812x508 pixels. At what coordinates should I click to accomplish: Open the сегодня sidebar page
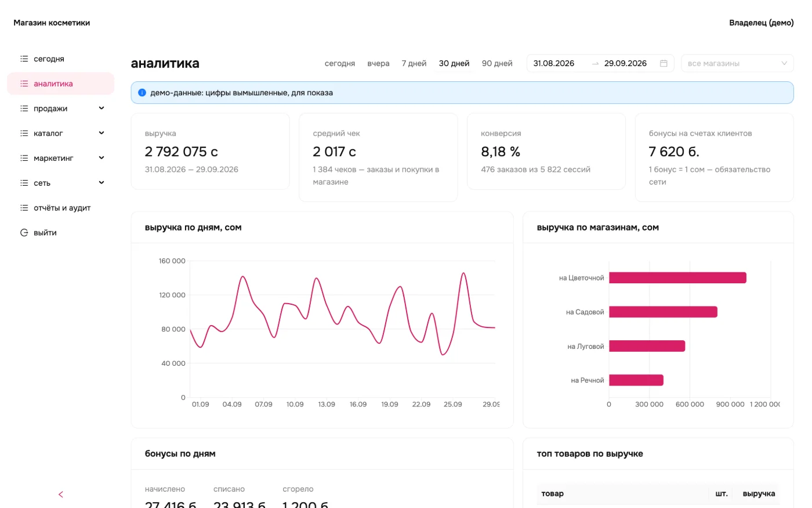click(x=61, y=59)
